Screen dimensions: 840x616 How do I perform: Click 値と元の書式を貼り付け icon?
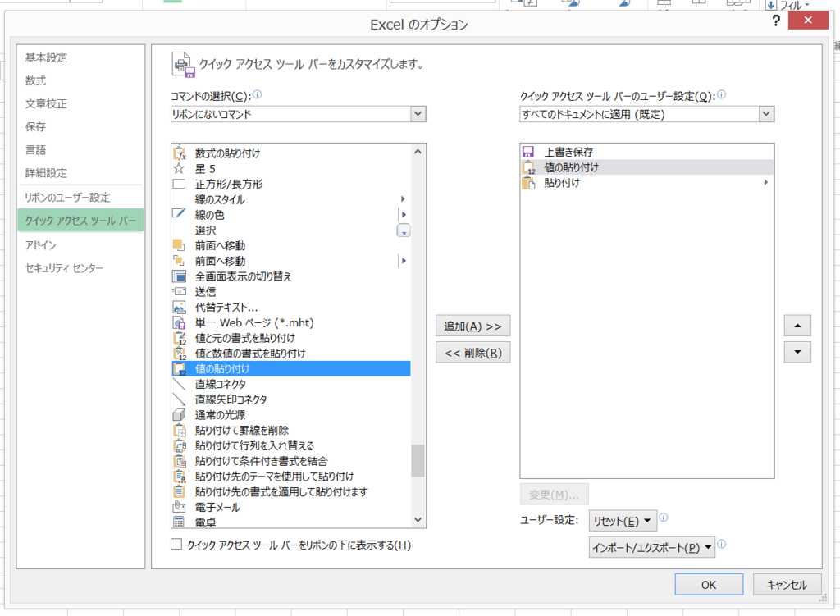(180, 338)
